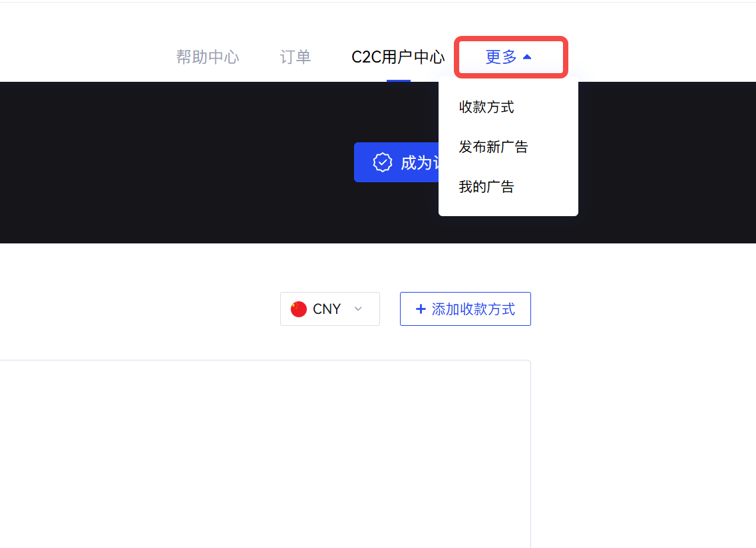The image size is (756, 548).
Task: Go to the 订单 tab
Action: (x=295, y=57)
